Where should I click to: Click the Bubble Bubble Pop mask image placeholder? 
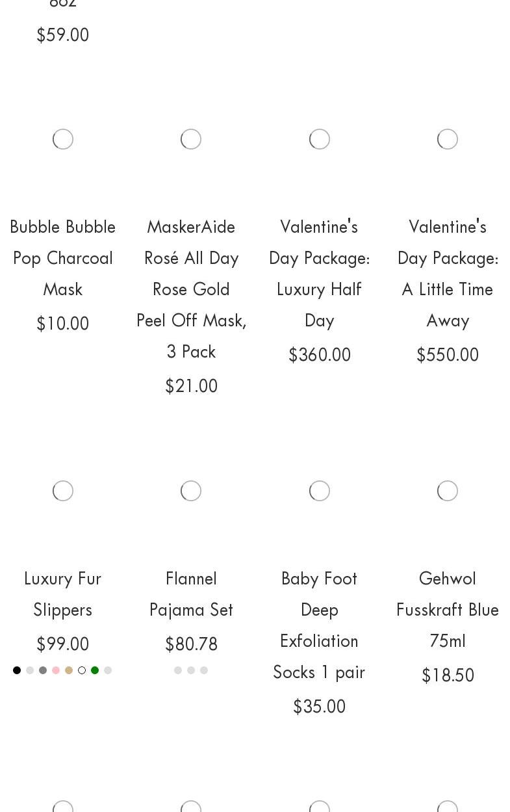coord(63,139)
